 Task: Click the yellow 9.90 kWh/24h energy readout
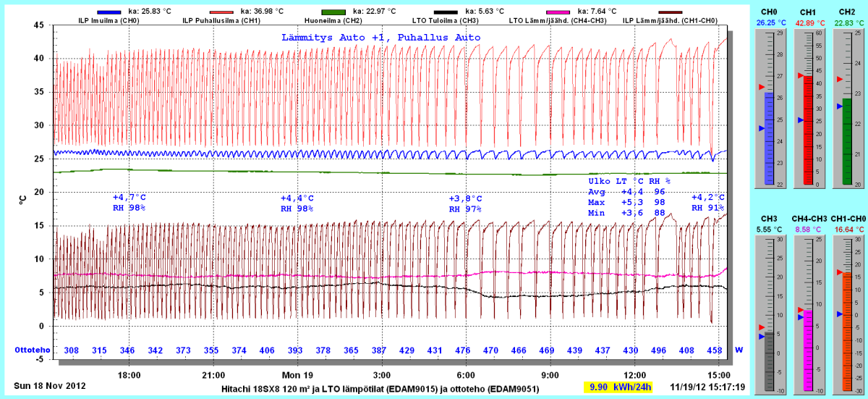(618, 387)
